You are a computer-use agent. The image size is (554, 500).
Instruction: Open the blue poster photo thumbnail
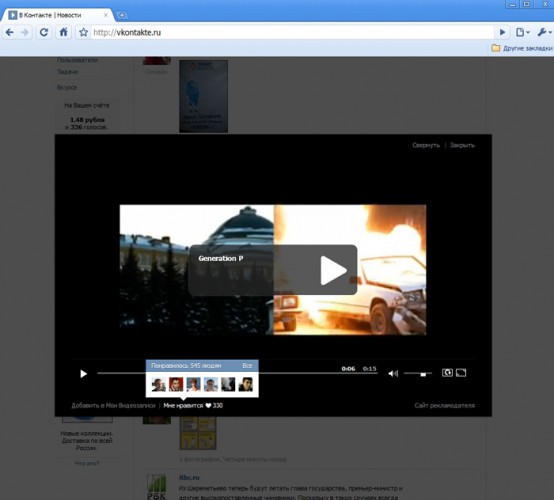(x=203, y=96)
